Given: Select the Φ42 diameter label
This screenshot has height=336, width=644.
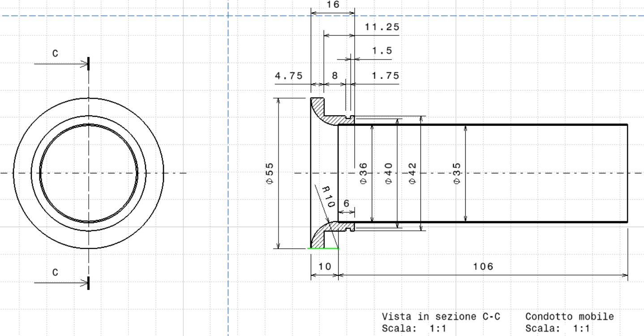Looking at the screenshot, I should point(412,173).
